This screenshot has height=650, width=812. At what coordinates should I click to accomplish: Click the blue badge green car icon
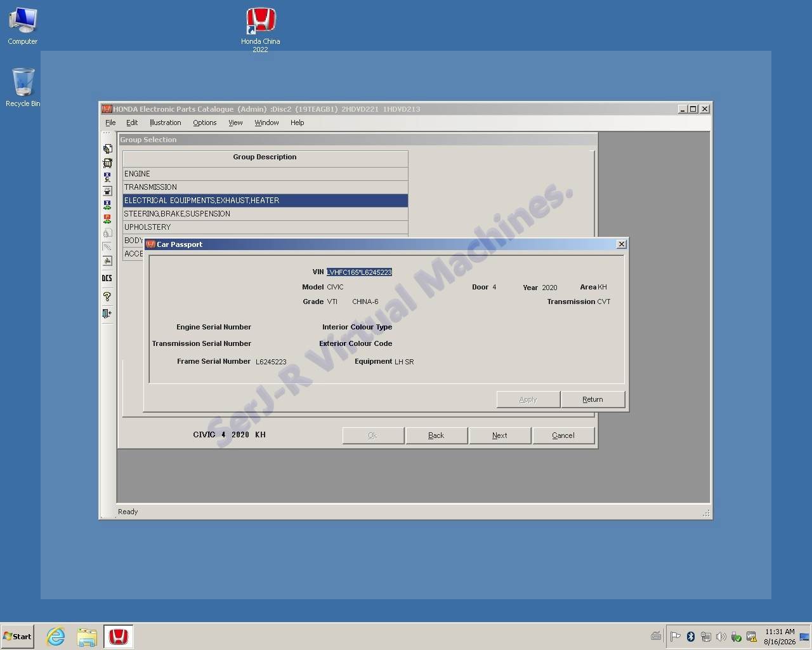click(x=107, y=204)
